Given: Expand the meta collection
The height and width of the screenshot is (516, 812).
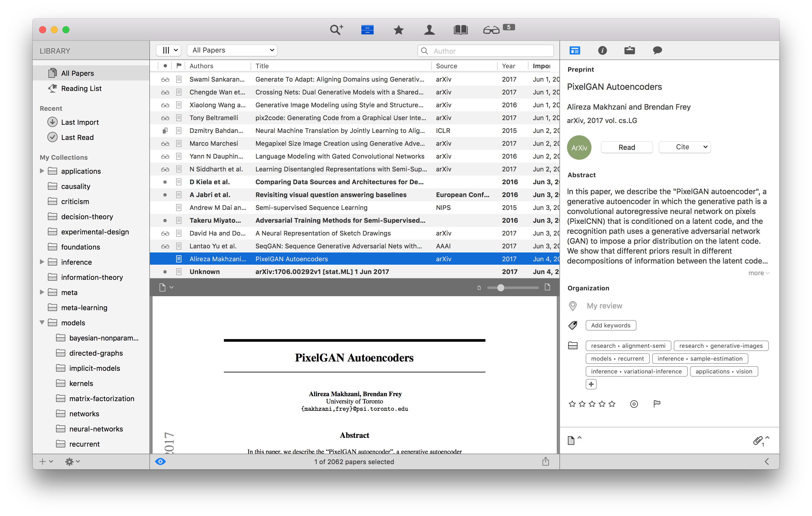Looking at the screenshot, I should (42, 292).
